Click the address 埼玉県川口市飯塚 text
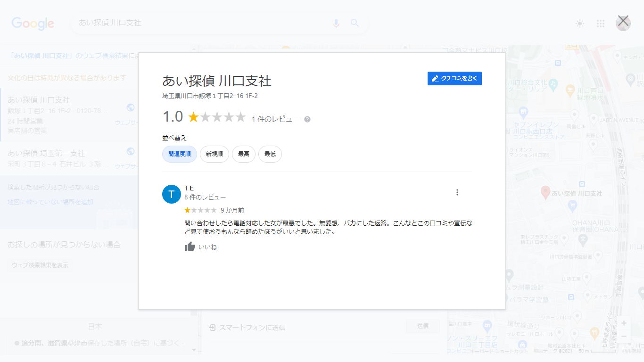 coord(210,96)
